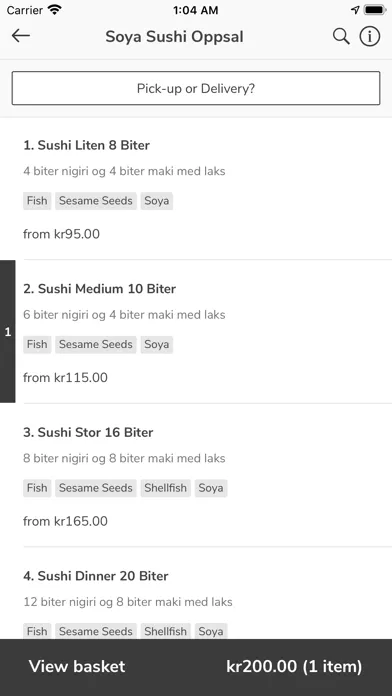Viewport: 392px width, 696px height.
Task: Tap the battery indicator icon
Action: pos(375,10)
